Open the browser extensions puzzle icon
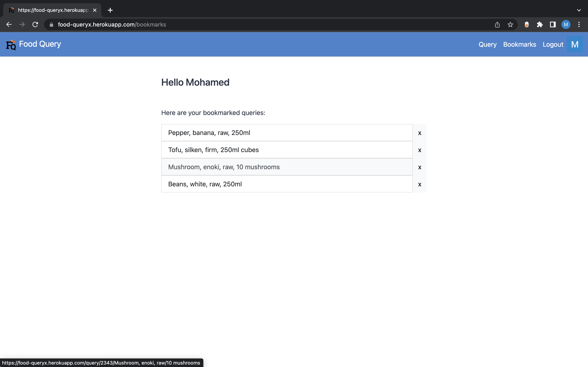Image resolution: width=588 pixels, height=367 pixels. [x=540, y=24]
